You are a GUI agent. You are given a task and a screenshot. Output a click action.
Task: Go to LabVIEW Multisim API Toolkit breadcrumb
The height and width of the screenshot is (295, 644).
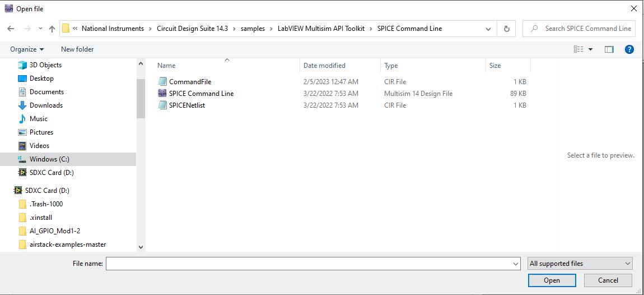pyautogui.click(x=321, y=29)
